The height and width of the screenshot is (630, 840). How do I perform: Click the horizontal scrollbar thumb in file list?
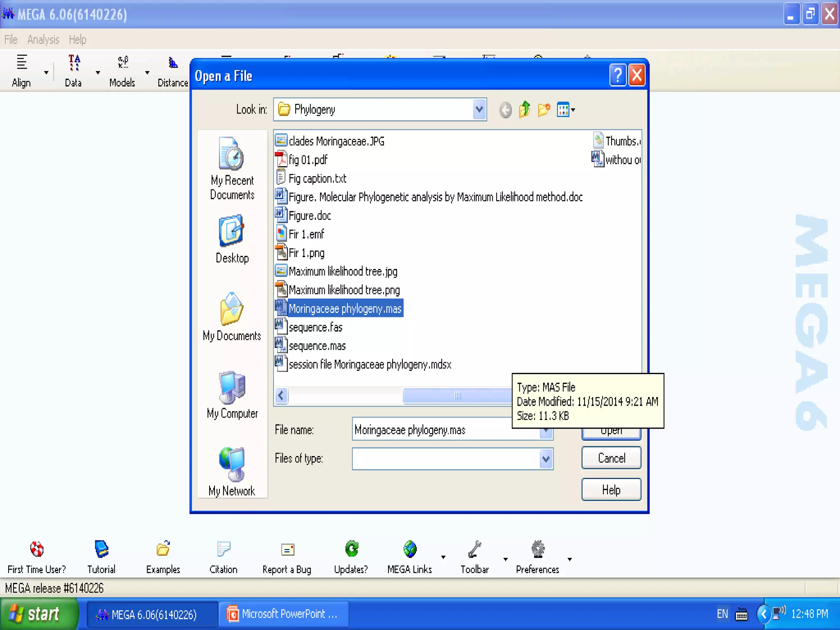click(x=457, y=395)
